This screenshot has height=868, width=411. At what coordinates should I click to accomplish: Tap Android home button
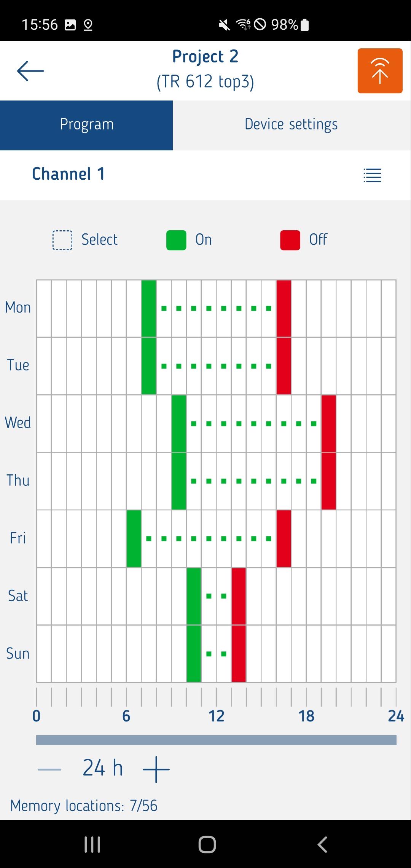pyautogui.click(x=207, y=844)
